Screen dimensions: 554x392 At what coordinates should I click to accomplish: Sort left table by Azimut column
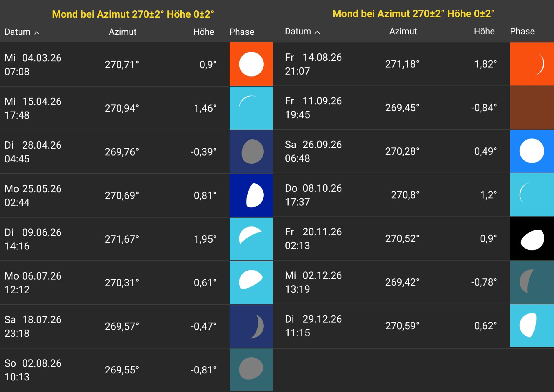122,32
